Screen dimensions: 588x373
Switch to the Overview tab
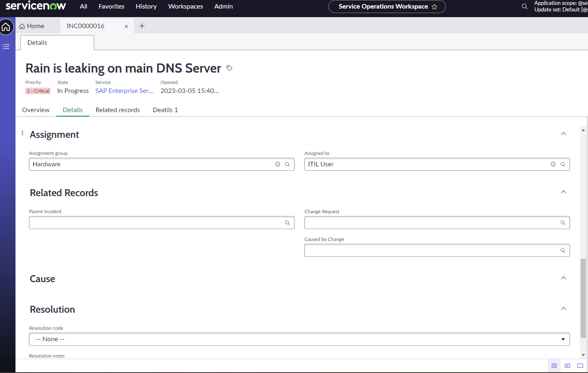point(35,110)
